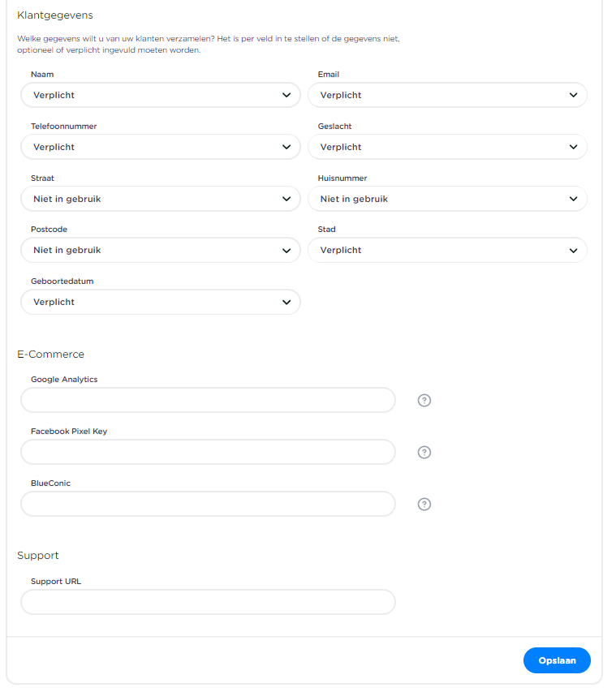616x692 pixels.
Task: Open the Straat dropdown
Action: (161, 199)
